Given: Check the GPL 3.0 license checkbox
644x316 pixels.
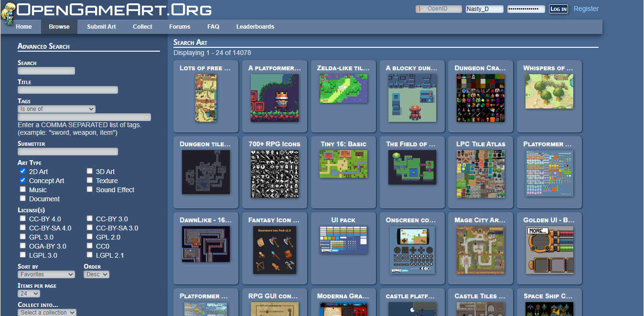Looking at the screenshot, I should coord(23,237).
